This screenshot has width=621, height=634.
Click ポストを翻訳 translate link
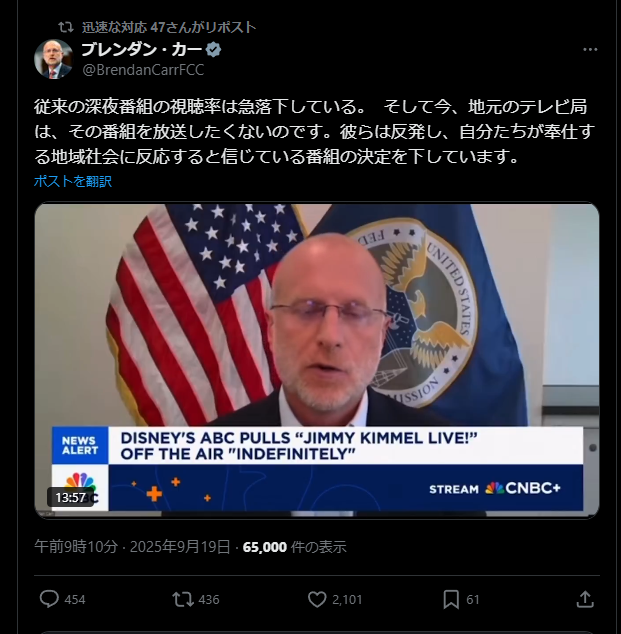(73, 181)
